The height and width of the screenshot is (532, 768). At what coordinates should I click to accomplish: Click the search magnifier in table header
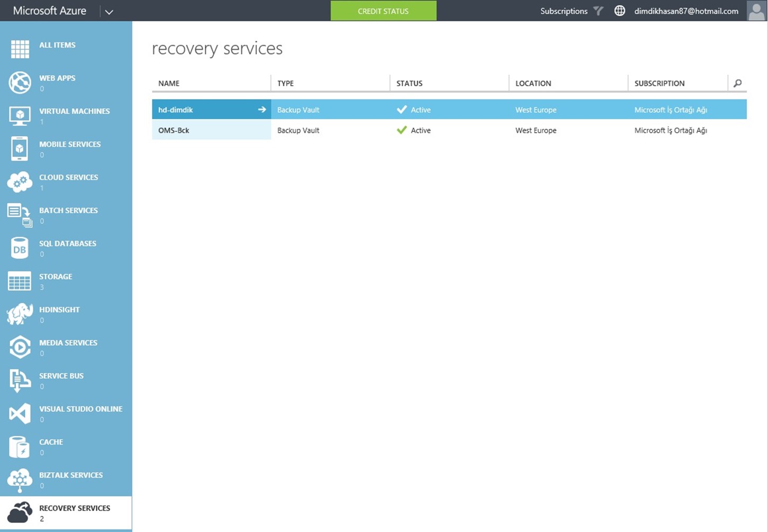click(x=737, y=83)
